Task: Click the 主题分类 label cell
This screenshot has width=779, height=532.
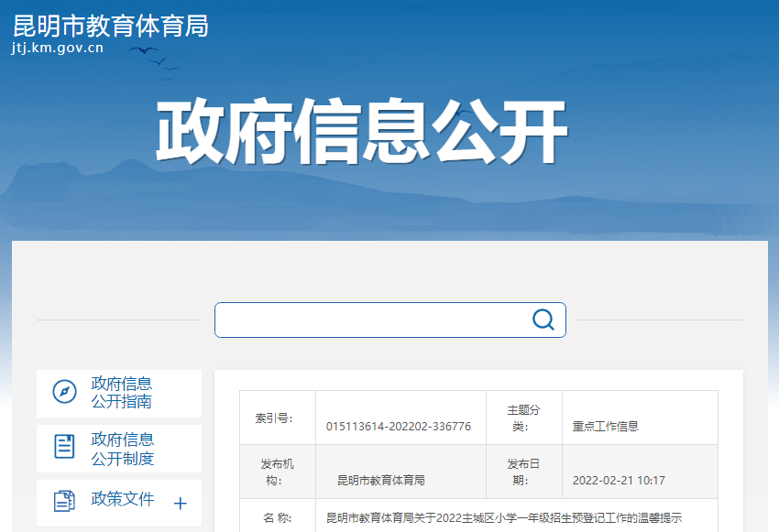Action: 524,418
